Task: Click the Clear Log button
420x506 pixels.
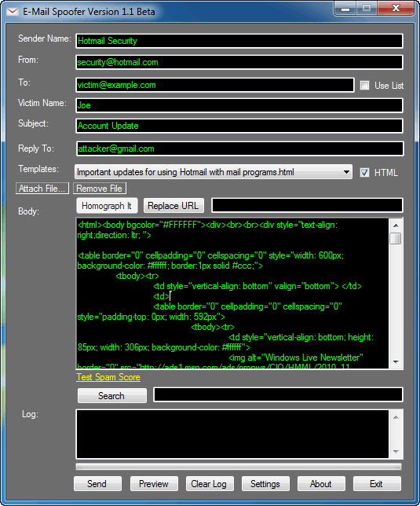Action: (x=210, y=484)
